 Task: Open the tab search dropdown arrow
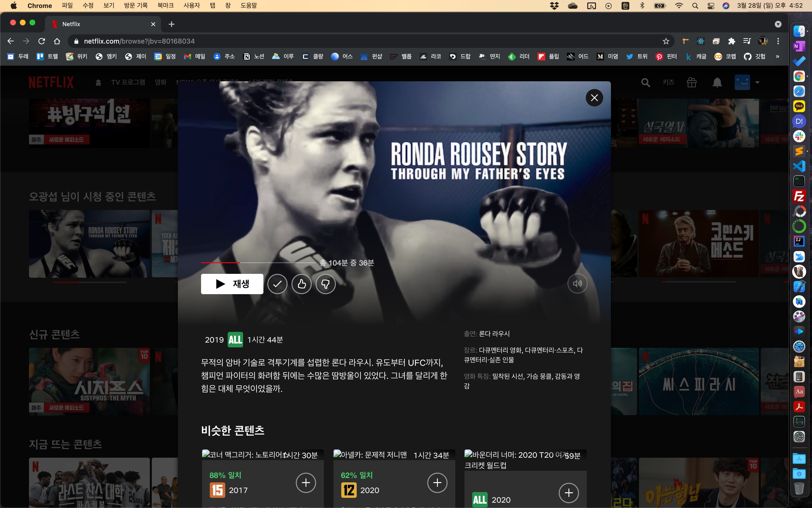(x=778, y=24)
